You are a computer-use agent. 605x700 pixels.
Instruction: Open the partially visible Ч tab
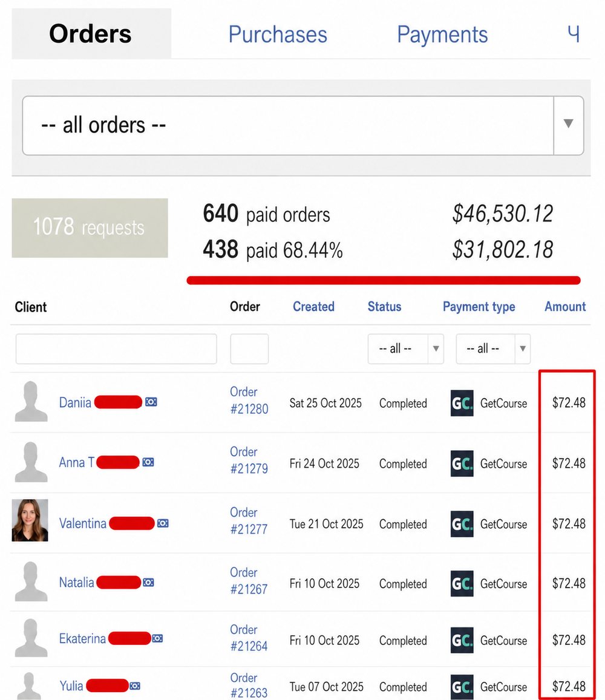pos(574,33)
